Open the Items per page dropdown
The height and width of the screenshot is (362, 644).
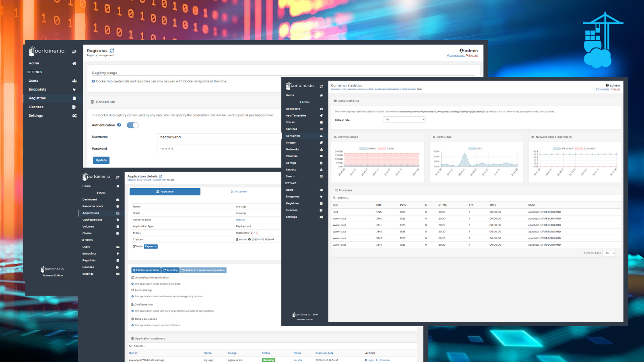tap(609, 253)
